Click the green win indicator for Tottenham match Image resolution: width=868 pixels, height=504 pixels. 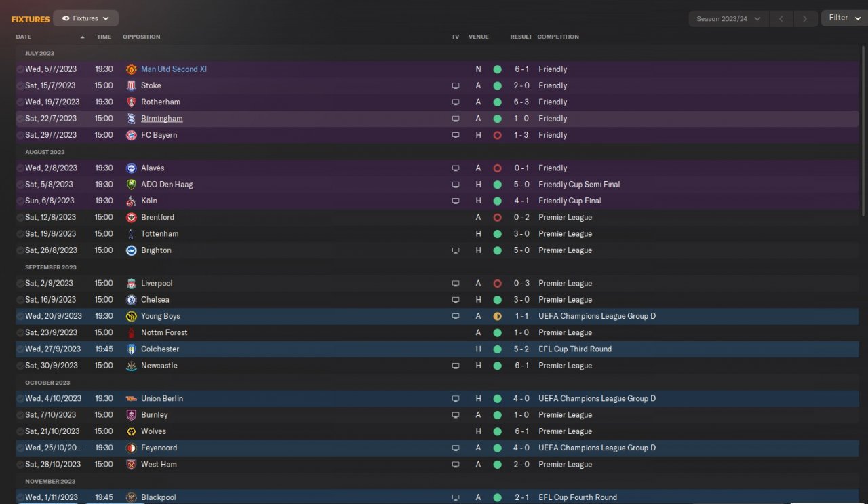tap(497, 234)
